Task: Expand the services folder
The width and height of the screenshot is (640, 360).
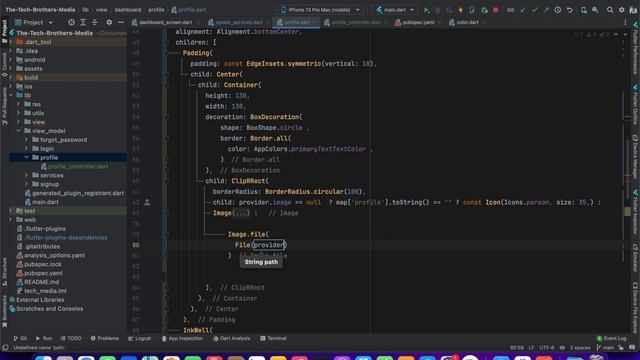Action: [x=27, y=175]
